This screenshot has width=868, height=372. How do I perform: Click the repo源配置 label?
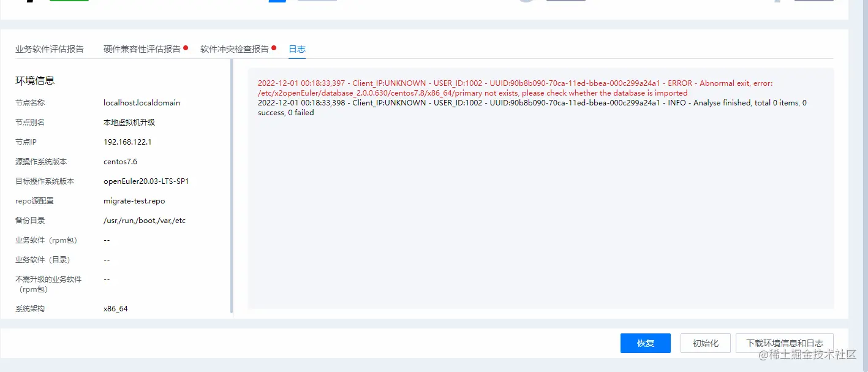(x=34, y=201)
